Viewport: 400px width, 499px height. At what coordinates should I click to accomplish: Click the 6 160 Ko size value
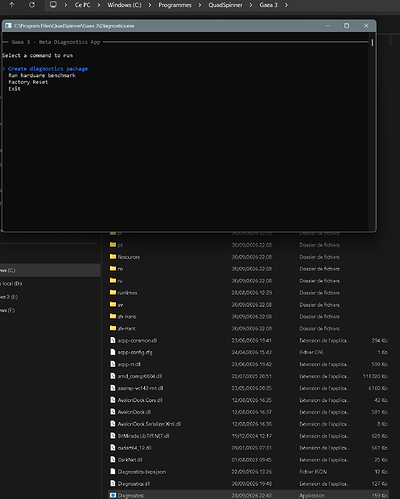pyautogui.click(x=378, y=388)
